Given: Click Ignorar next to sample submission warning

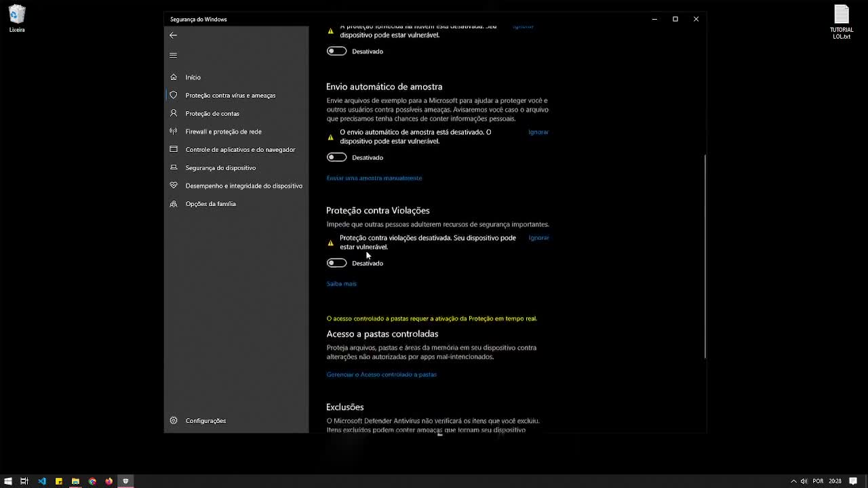Looking at the screenshot, I should (x=538, y=131).
